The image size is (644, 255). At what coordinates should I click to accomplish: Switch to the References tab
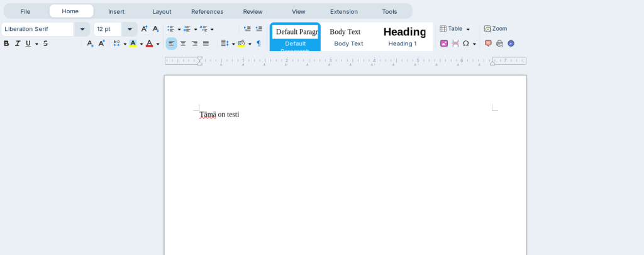(208, 11)
